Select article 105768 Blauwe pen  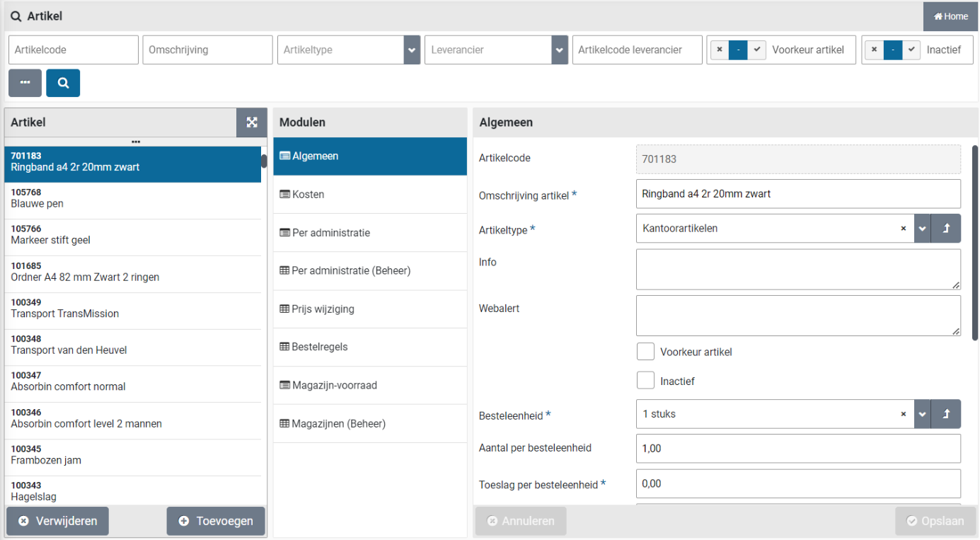point(133,198)
